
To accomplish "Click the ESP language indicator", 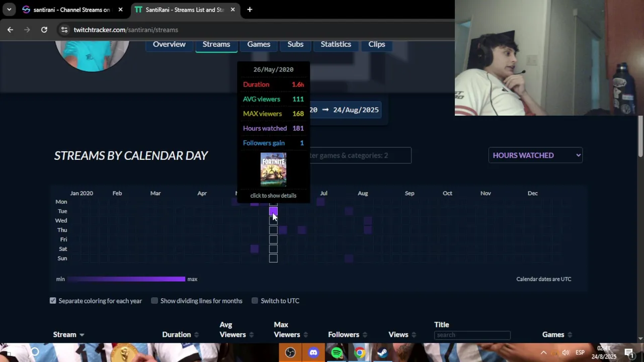I will click(580, 352).
